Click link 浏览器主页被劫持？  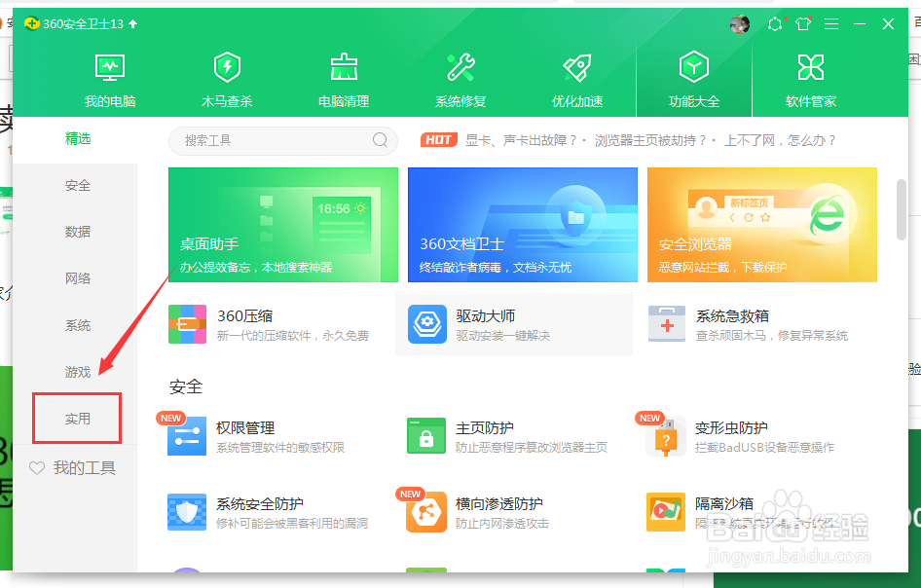tap(650, 140)
